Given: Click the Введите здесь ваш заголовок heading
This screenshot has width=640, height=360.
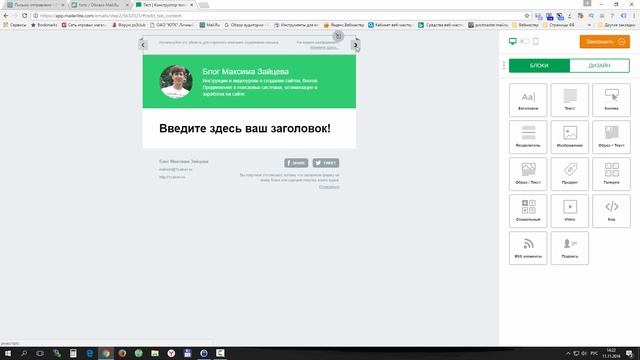Looking at the screenshot, I should (x=244, y=128).
